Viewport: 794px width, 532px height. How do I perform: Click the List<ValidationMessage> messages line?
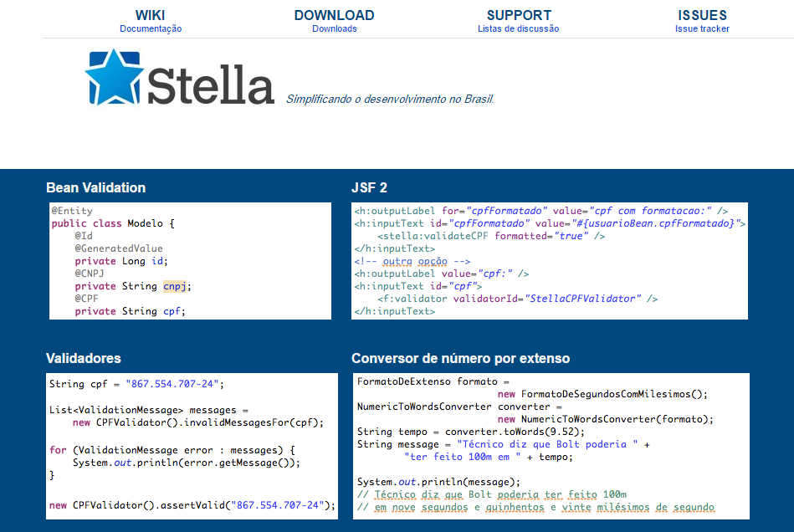(x=149, y=410)
